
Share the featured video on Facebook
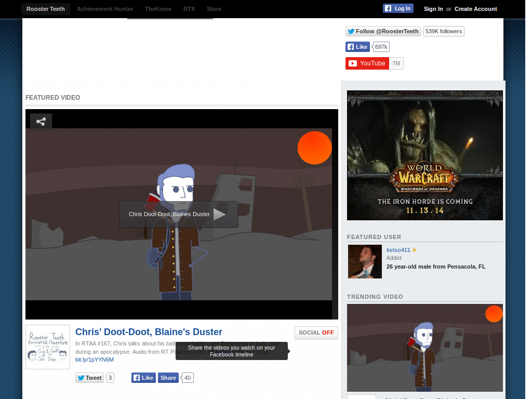pyautogui.click(x=168, y=378)
